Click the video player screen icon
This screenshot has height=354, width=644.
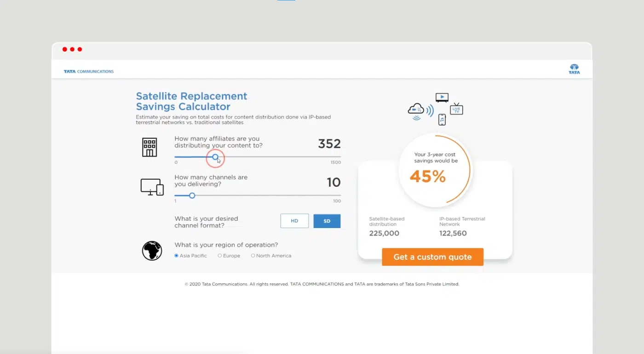(x=442, y=97)
